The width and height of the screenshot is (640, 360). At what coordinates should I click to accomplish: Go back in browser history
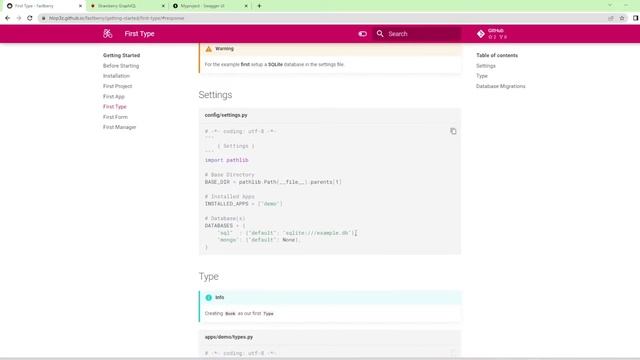7,18
